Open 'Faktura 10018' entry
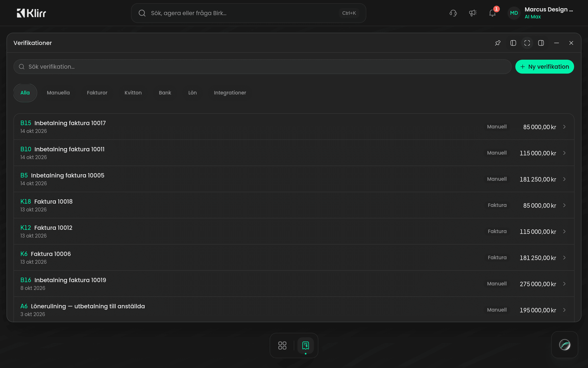 click(x=294, y=205)
